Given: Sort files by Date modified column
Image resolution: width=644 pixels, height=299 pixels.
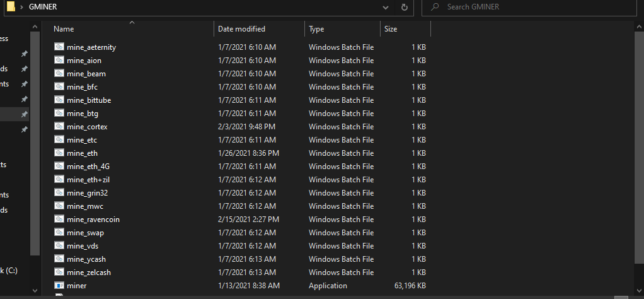Looking at the screenshot, I should [x=259, y=29].
